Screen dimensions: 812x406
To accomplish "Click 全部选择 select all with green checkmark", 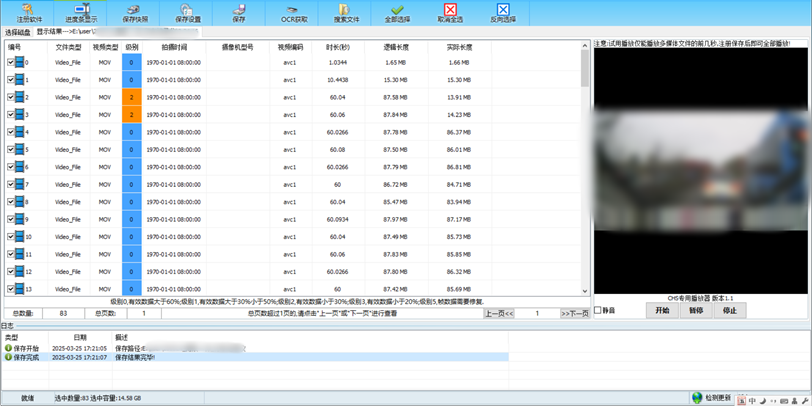I will click(397, 13).
